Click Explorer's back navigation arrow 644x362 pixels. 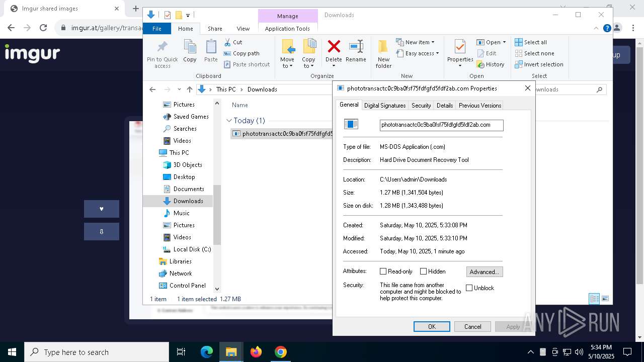152,89
